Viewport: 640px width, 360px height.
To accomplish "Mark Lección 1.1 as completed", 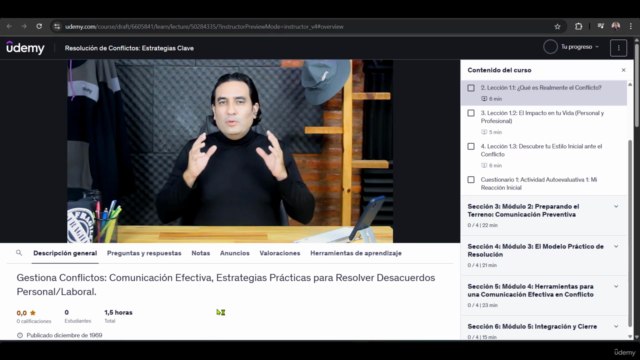I will click(x=471, y=88).
